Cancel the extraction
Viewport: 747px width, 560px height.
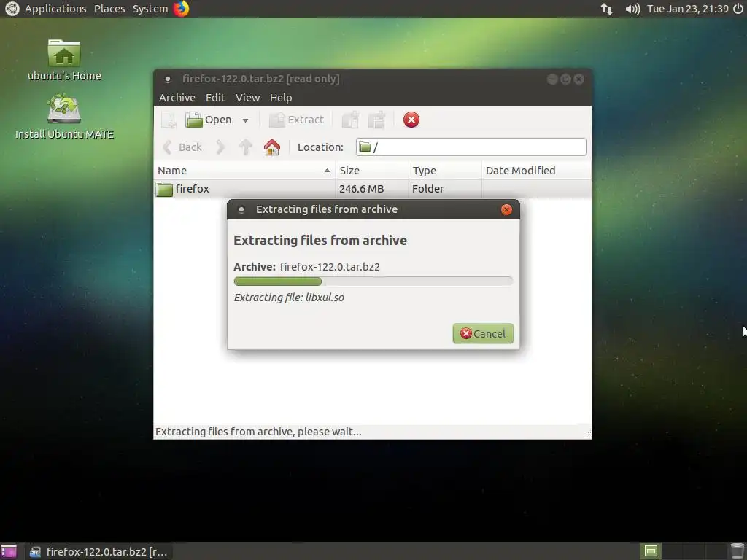(x=483, y=333)
